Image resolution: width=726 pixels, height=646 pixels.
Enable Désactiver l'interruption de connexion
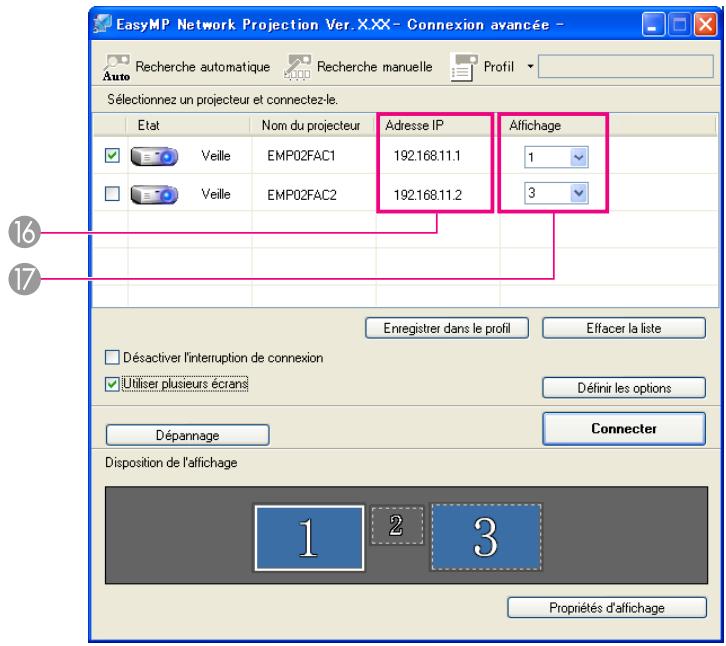[112, 357]
